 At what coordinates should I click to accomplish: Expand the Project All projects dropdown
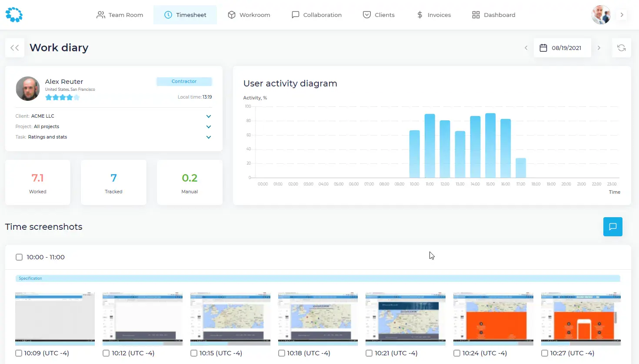coord(209,127)
